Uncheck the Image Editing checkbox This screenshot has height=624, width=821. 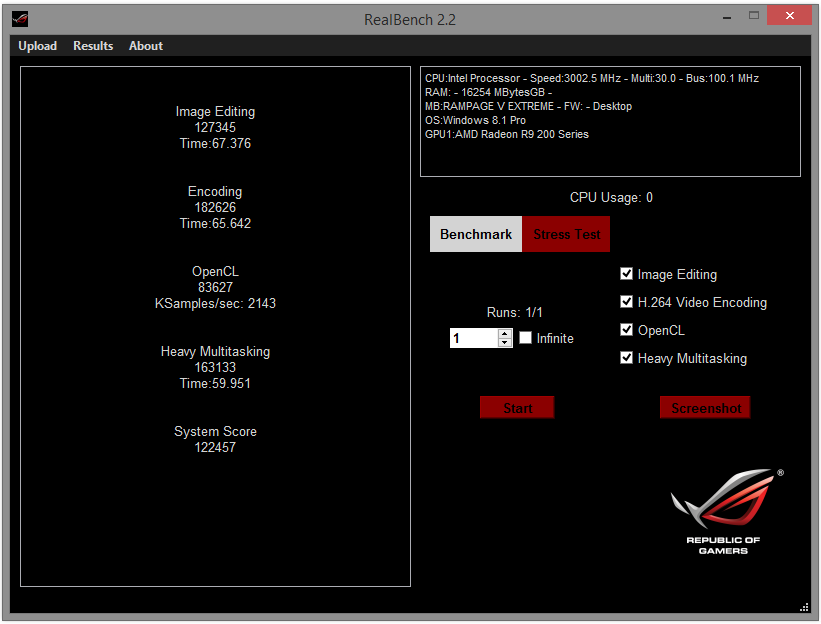[x=626, y=274]
